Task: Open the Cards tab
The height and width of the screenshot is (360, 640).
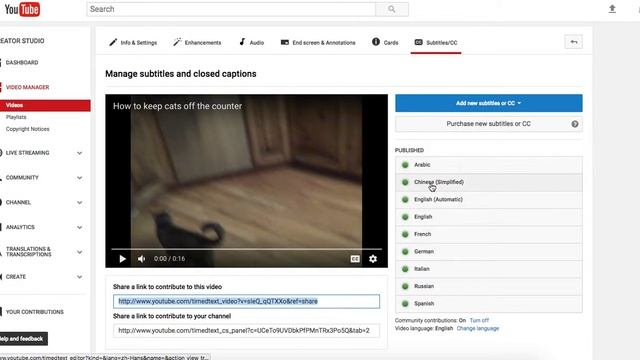Action: [385, 42]
